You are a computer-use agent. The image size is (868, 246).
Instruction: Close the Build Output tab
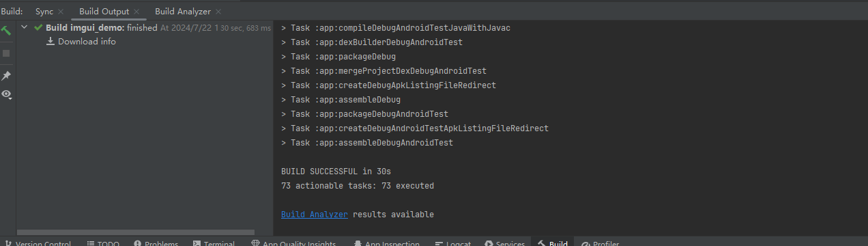point(136,12)
